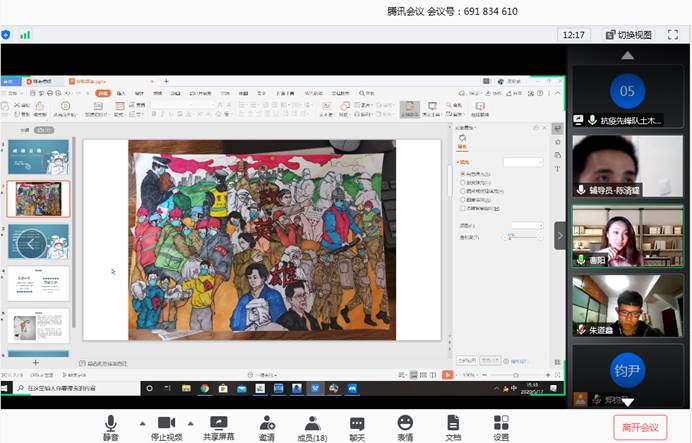Open the 插入 ribbon tab in WPS
Image resolution: width=692 pixels, height=443 pixels.
click(121, 93)
